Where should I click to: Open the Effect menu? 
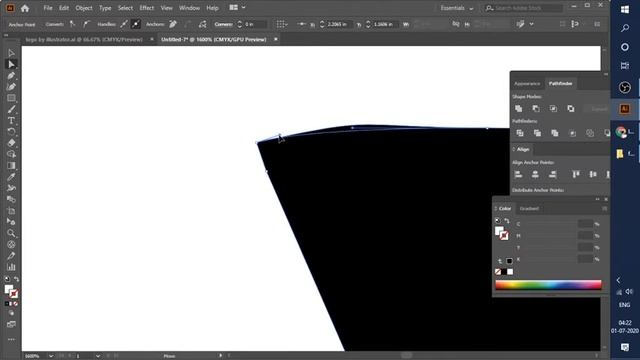pos(147,8)
